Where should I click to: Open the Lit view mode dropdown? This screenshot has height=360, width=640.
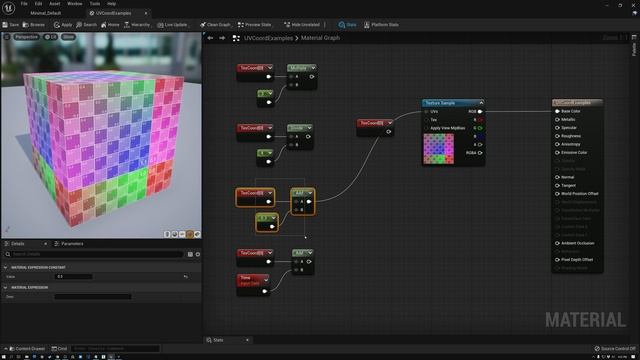coord(51,37)
